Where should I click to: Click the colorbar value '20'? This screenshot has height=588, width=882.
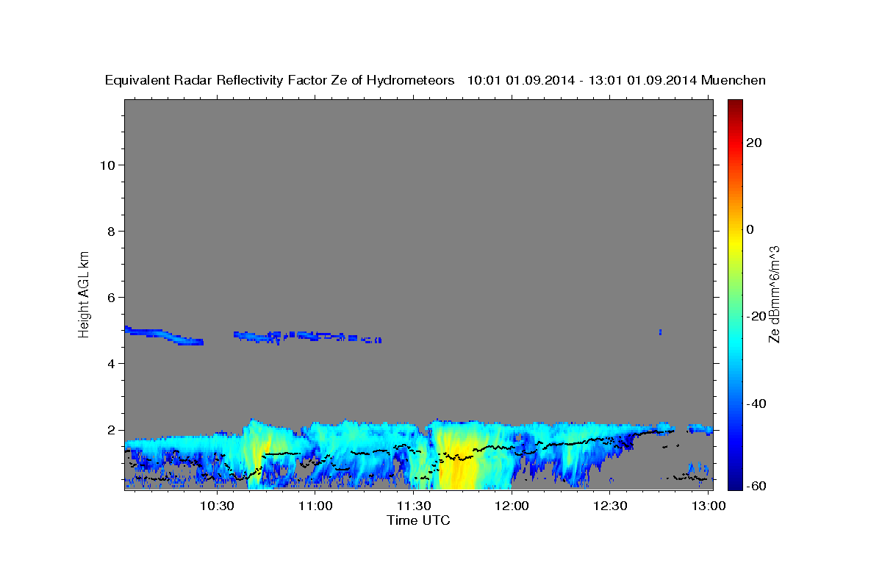click(754, 143)
